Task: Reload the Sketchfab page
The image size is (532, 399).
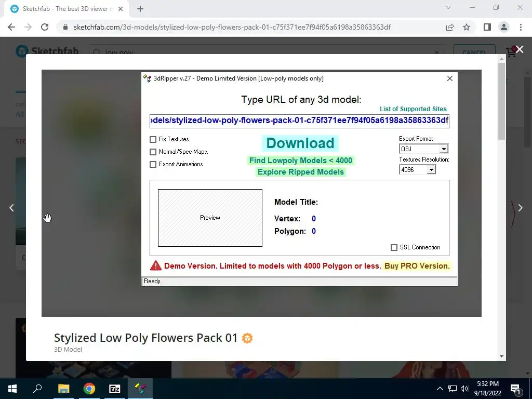Action: pyautogui.click(x=45, y=27)
